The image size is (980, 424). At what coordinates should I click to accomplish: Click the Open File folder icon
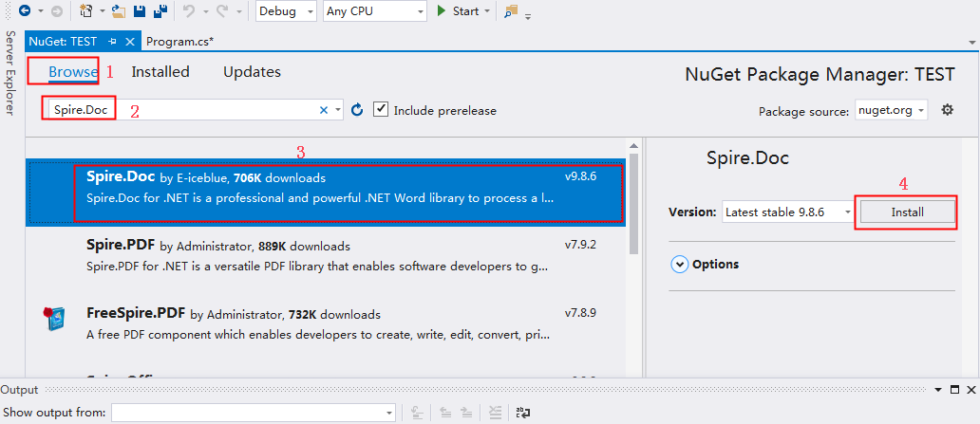pos(119,10)
